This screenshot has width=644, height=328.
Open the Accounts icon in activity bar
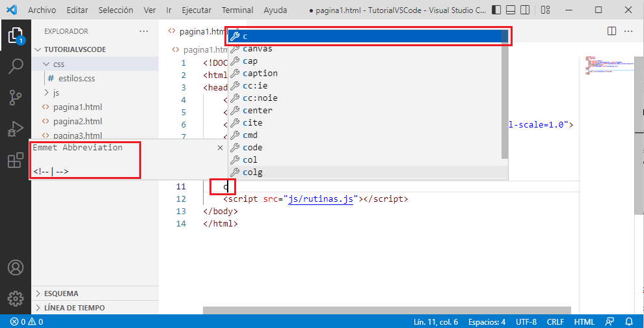[x=16, y=267]
